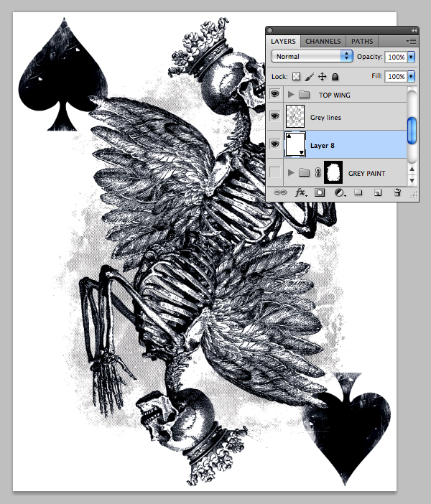Delete layer with trash icon
This screenshot has width=431, height=504.
click(397, 192)
